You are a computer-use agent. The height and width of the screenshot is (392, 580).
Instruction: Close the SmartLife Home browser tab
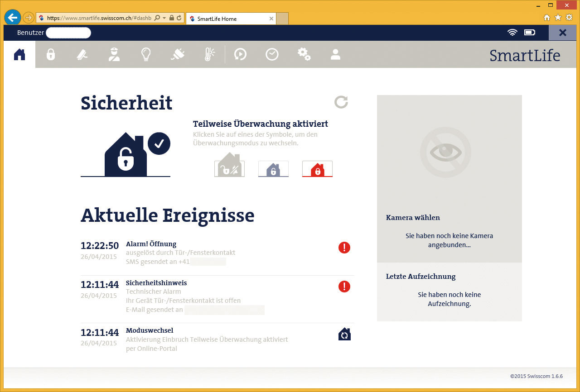click(x=271, y=19)
